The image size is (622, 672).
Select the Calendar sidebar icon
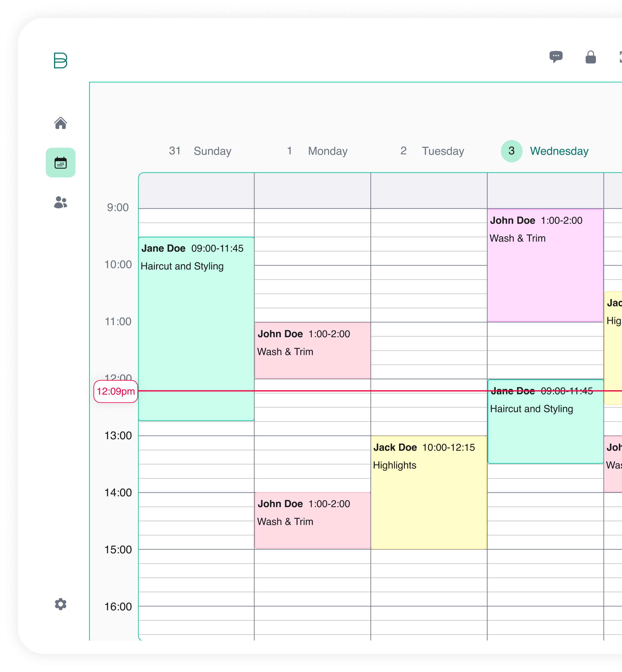pyautogui.click(x=61, y=163)
